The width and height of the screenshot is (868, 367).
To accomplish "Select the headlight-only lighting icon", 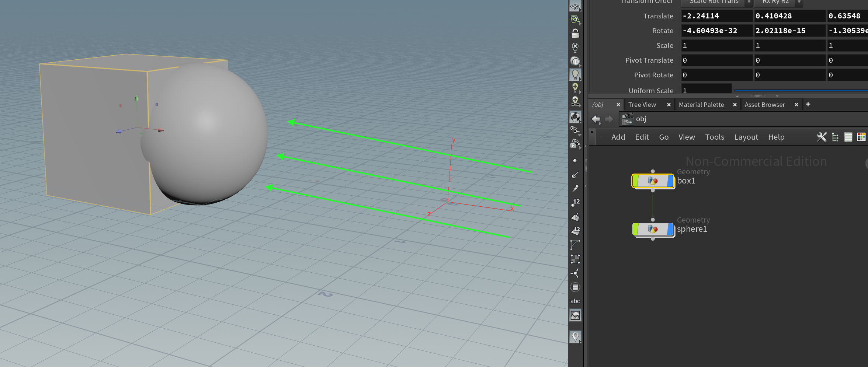I will click(575, 61).
